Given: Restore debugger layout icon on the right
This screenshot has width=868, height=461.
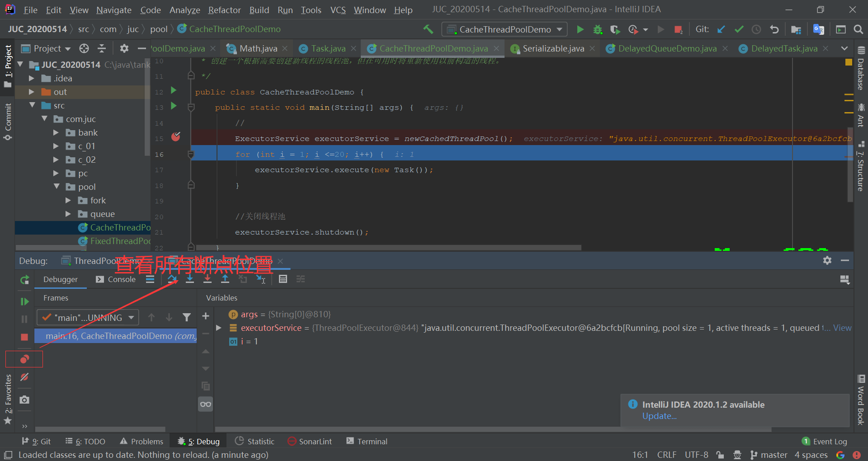Looking at the screenshot, I should click(844, 280).
